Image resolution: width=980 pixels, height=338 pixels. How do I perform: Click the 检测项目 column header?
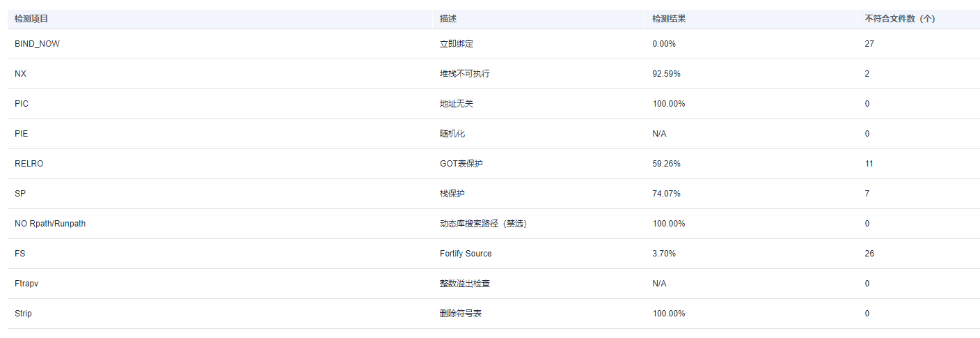pyautogui.click(x=31, y=19)
